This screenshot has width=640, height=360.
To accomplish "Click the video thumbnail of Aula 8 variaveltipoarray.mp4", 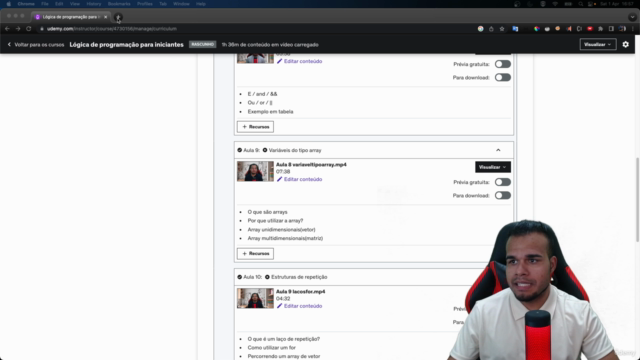I will (x=256, y=171).
